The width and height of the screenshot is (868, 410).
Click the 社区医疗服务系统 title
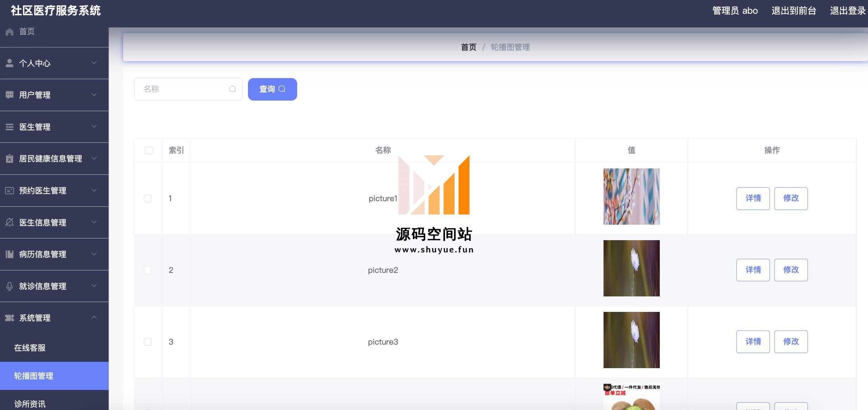coord(56,11)
